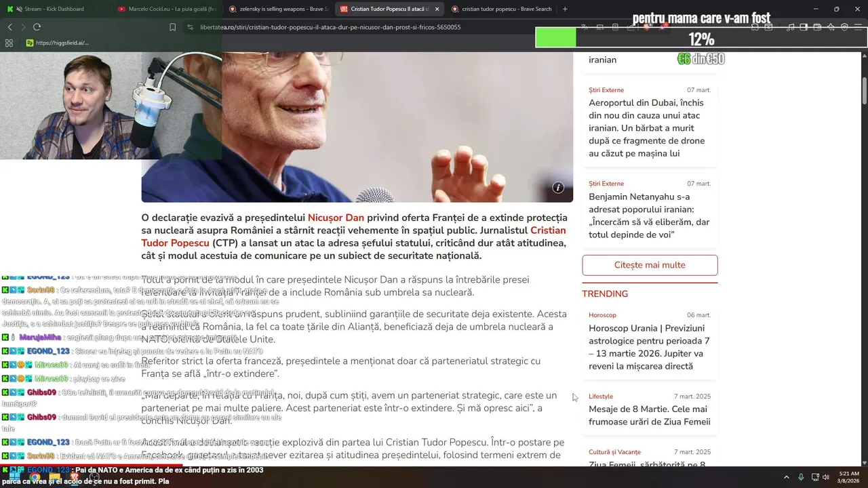
Task: Open the apps grid icon in bookmarks bar
Action: click(x=9, y=43)
